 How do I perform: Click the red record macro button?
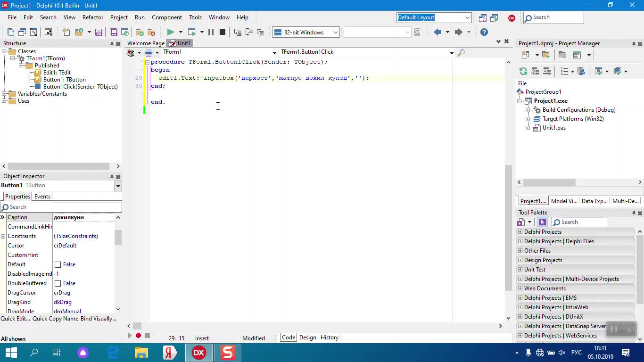point(138,336)
